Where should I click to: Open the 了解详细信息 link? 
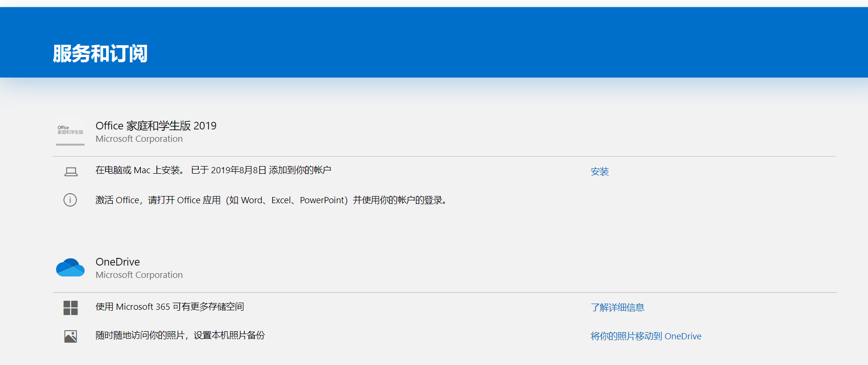click(617, 307)
